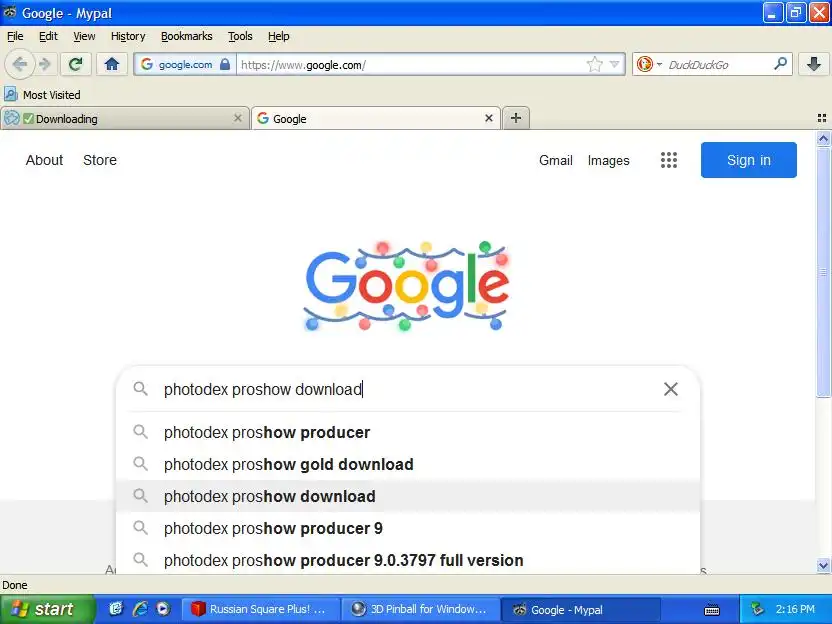Open the Gmail link
Screen dimensions: 832x624
coord(556,160)
